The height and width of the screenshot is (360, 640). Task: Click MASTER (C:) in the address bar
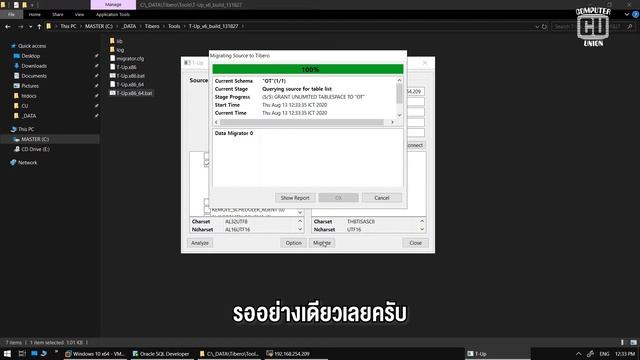point(98,26)
